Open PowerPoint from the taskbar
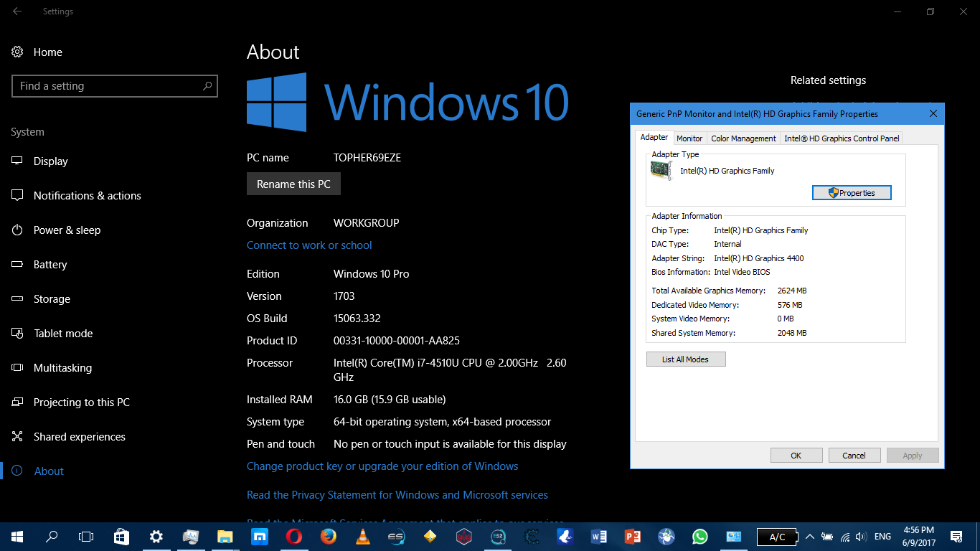The width and height of the screenshot is (980, 551). pos(633,537)
